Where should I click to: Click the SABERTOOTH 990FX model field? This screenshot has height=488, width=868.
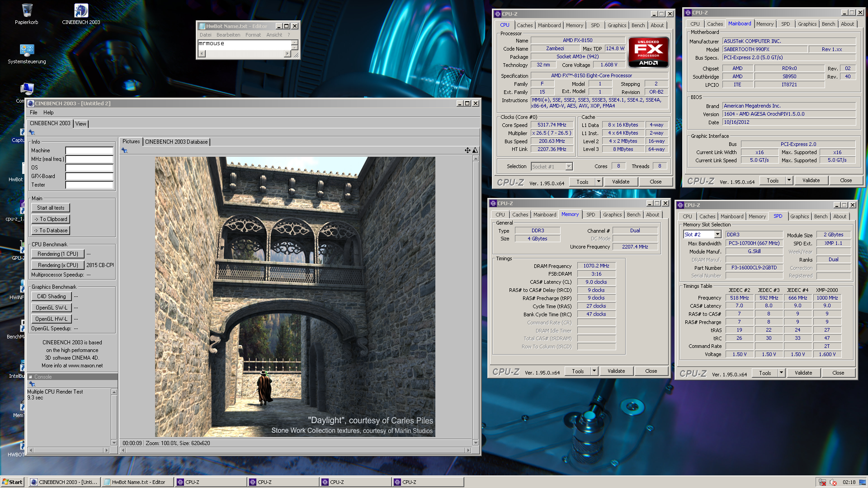tap(765, 49)
